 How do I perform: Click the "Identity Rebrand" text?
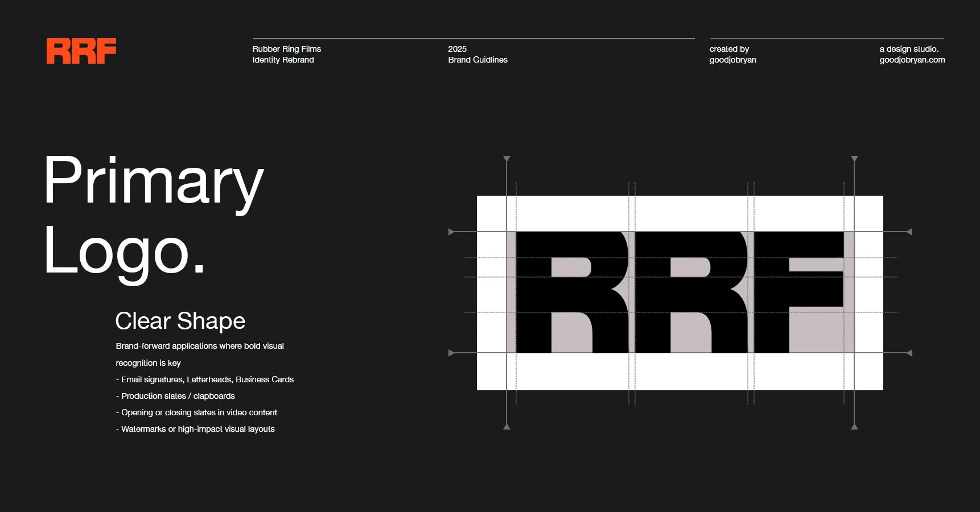(283, 60)
